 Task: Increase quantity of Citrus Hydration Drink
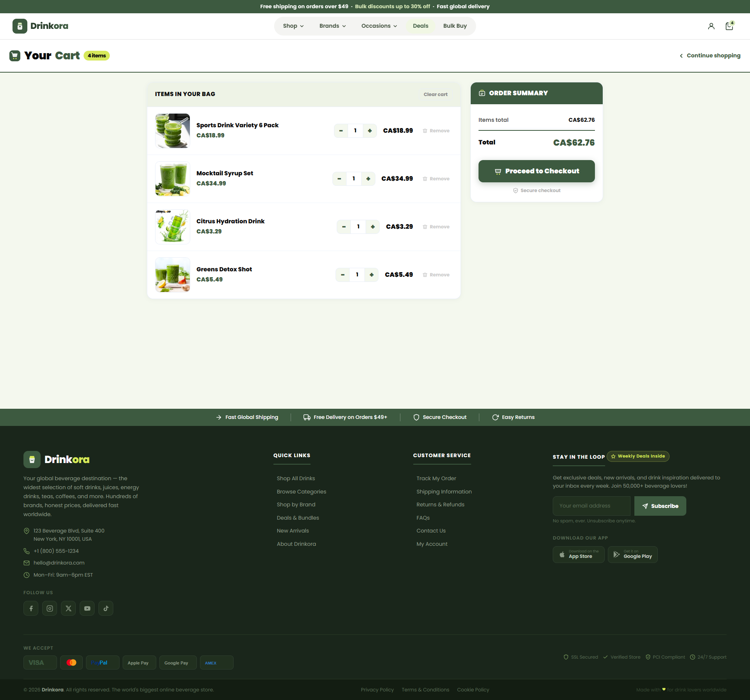click(373, 227)
